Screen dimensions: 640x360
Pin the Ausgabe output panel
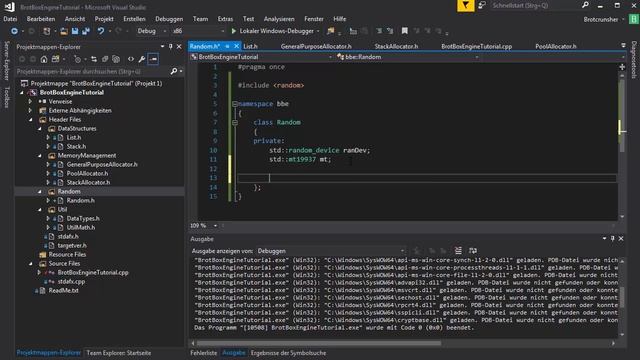click(612, 238)
